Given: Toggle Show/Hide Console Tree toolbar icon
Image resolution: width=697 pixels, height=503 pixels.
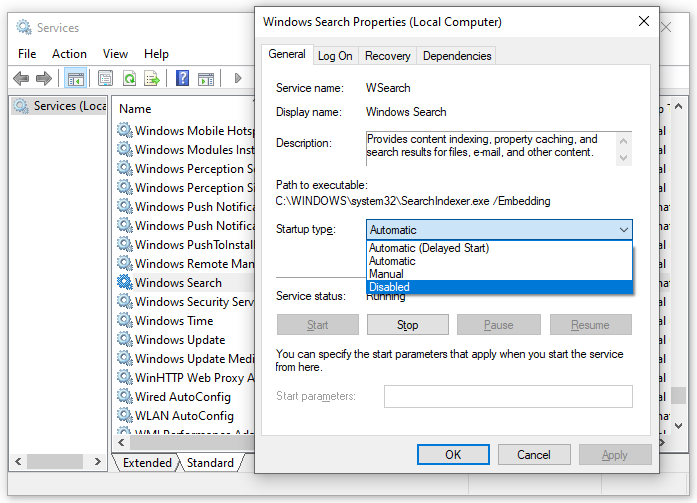Looking at the screenshot, I should (75, 79).
